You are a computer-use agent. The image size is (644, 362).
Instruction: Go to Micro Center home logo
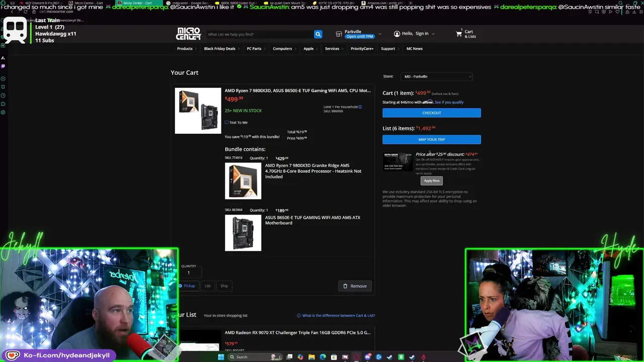[x=188, y=34]
